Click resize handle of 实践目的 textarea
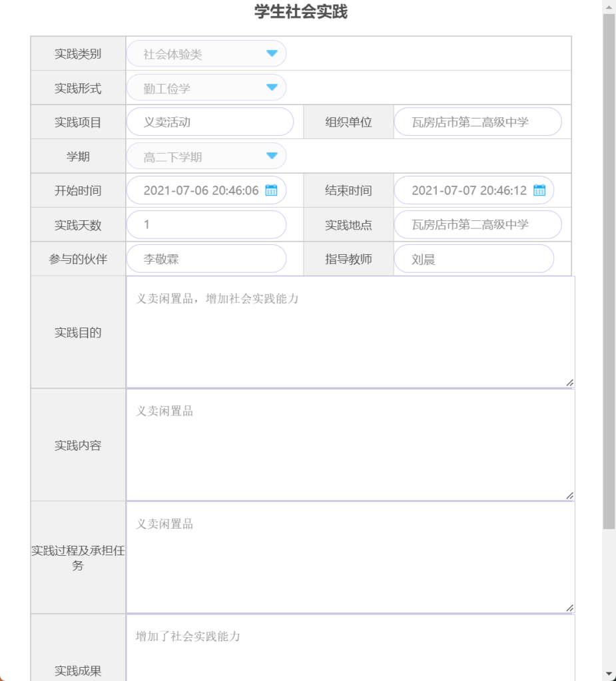The width and height of the screenshot is (616, 681). pos(569,383)
